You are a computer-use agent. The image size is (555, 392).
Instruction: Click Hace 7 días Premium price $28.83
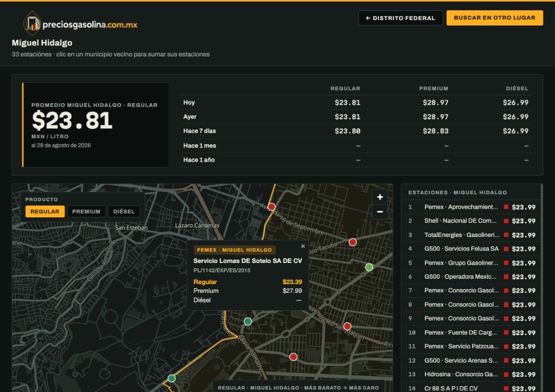[x=435, y=131]
